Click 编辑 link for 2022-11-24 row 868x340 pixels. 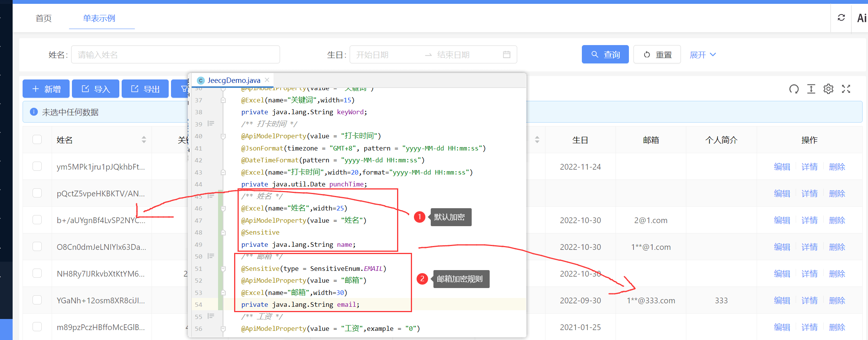tap(782, 167)
